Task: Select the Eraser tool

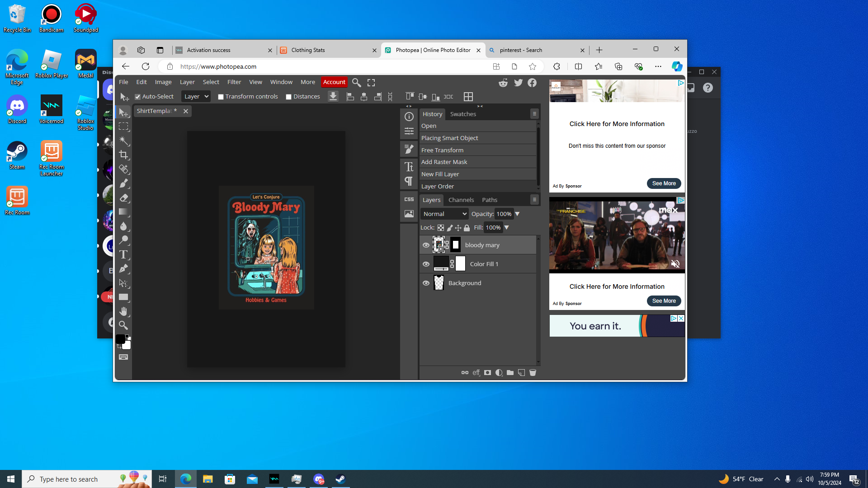Action: [x=123, y=197]
